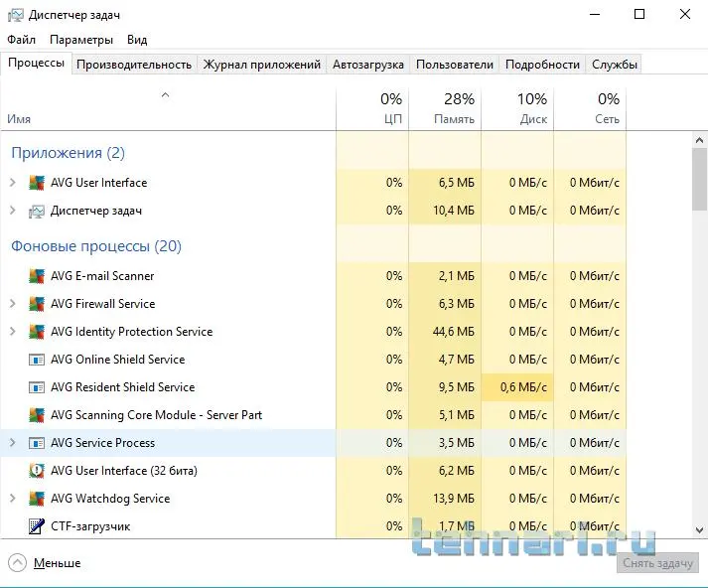Click the Снять задачу button

pyautogui.click(x=657, y=563)
